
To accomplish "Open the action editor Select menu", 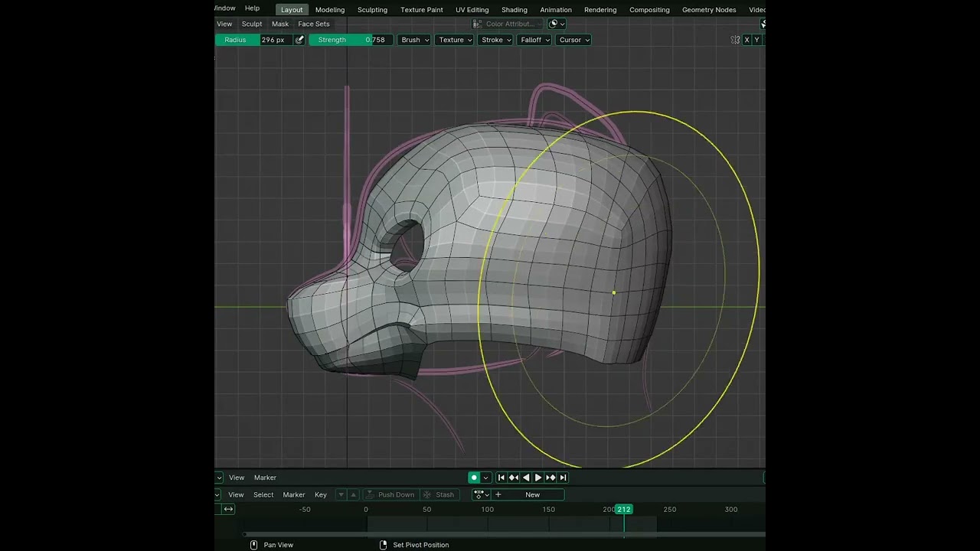I will (263, 495).
